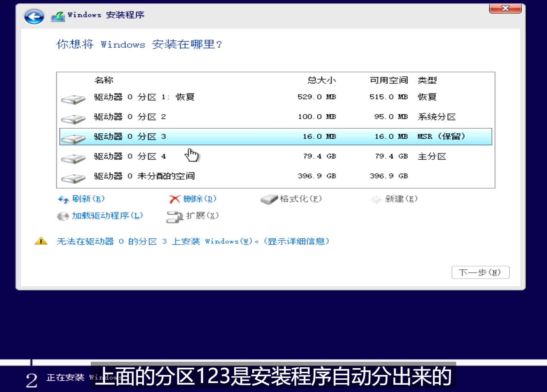Screen dimensions: 547x392
Task: Click the drive icon next to 未分配的空间
Action: (73, 176)
